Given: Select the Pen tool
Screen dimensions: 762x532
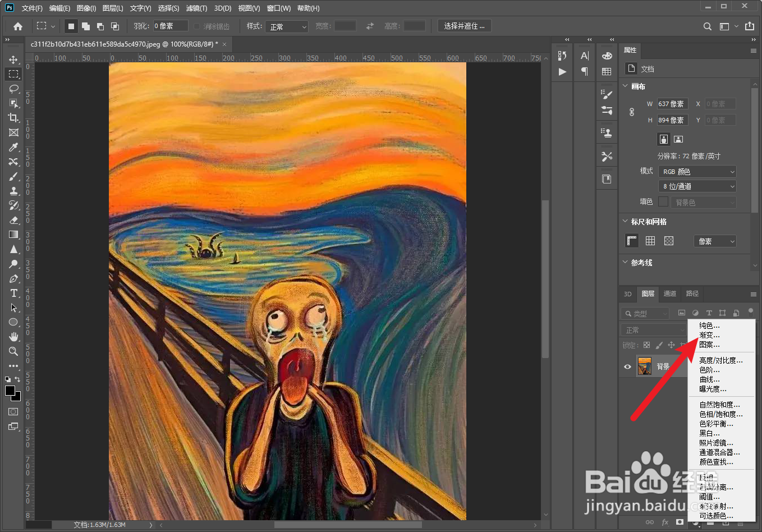Looking at the screenshot, I should (14, 278).
